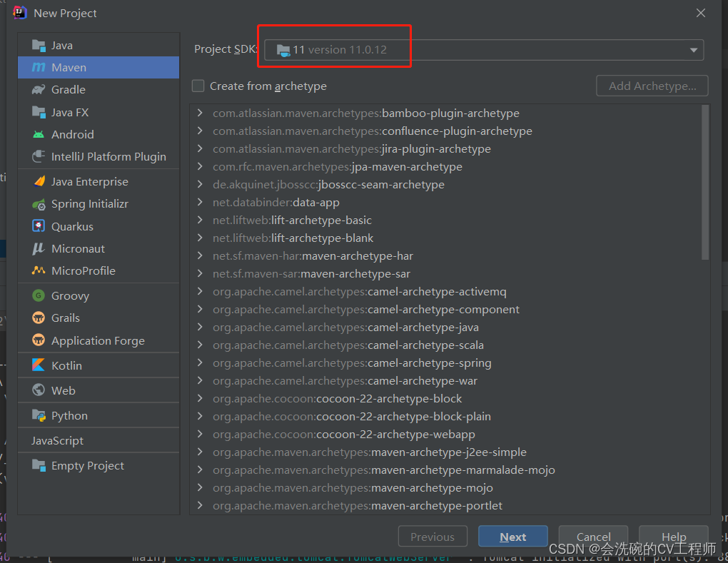728x563 pixels.
Task: Select maven-archetype-j2ee-simple row
Action: tap(445, 452)
